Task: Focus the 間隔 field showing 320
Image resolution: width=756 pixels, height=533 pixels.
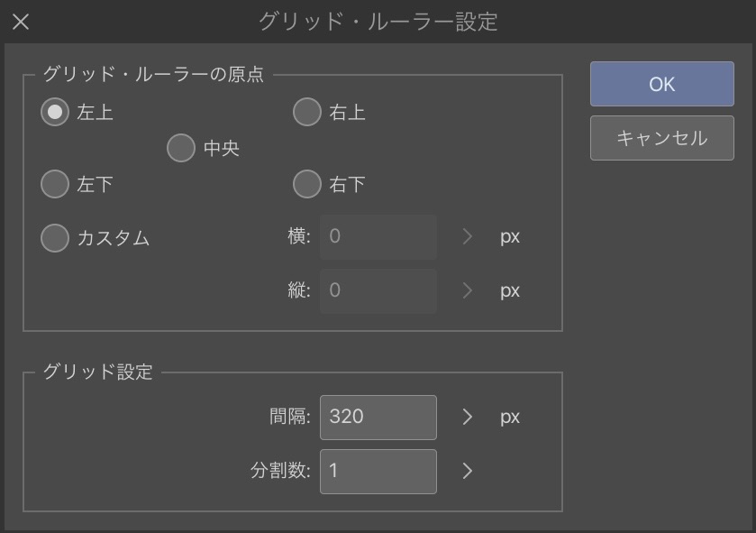Action: (378, 418)
